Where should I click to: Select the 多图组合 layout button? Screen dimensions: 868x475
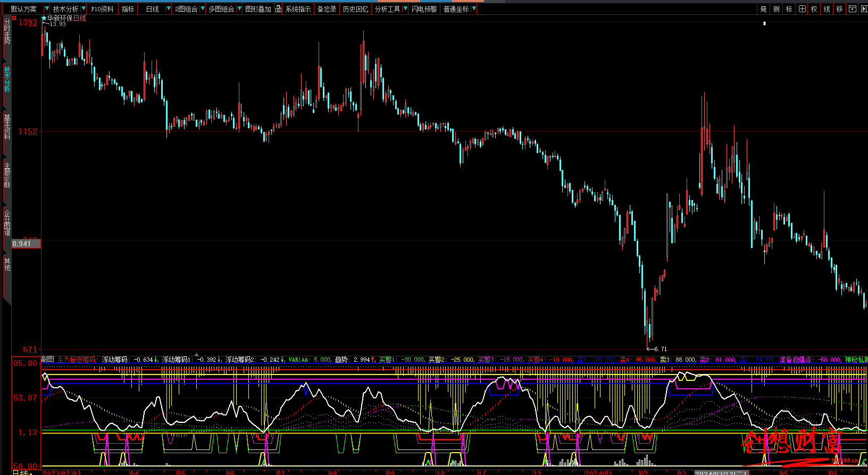click(x=221, y=9)
